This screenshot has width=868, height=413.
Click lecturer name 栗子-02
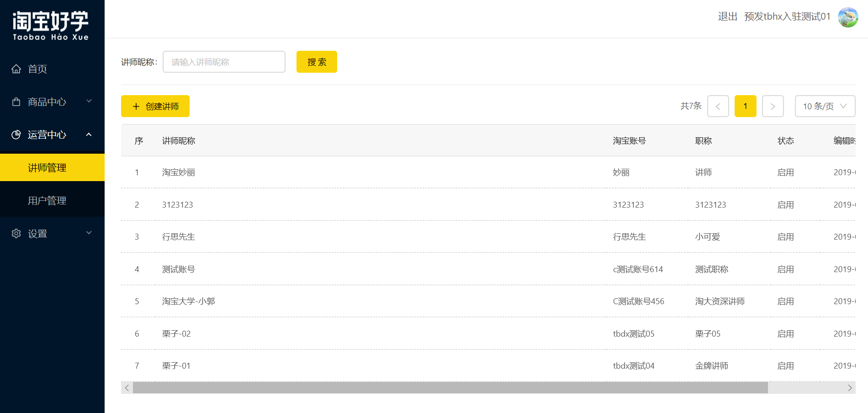pos(176,334)
